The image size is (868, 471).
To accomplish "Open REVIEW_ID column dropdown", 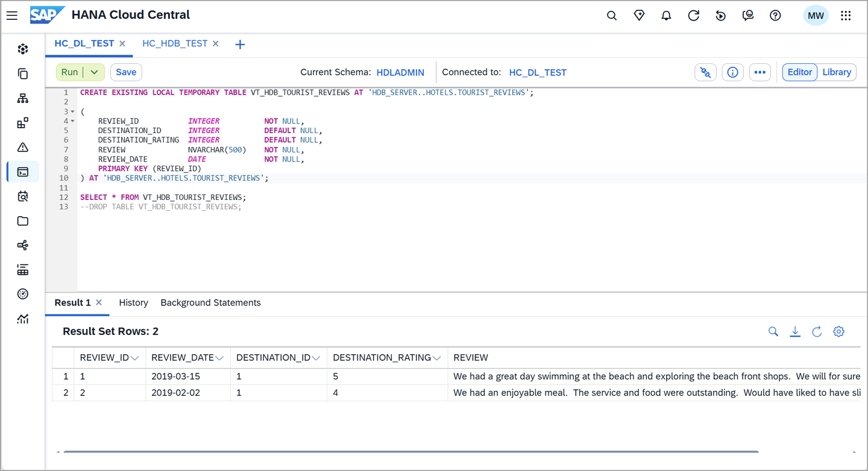I will point(134,358).
